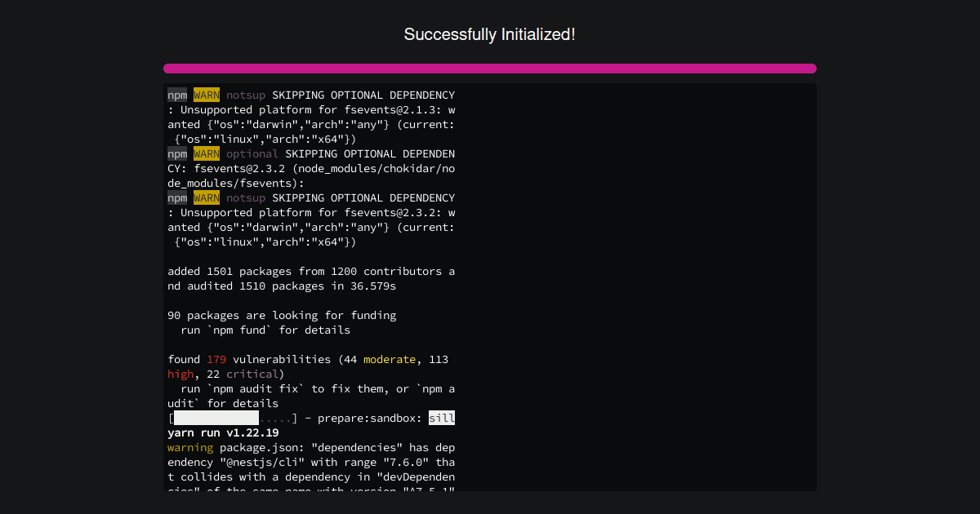Click the purple critical severity label

[x=252, y=374]
